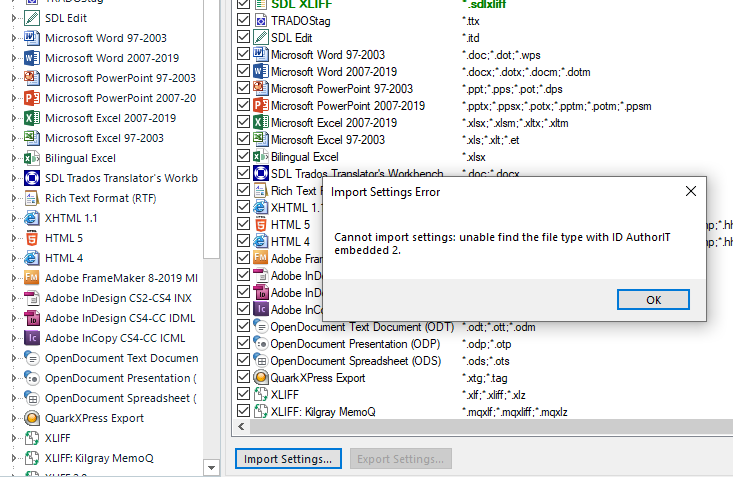Toggle Microsoft Word 97-2003 checkbox
This screenshot has width=734, height=477.
coord(243,54)
